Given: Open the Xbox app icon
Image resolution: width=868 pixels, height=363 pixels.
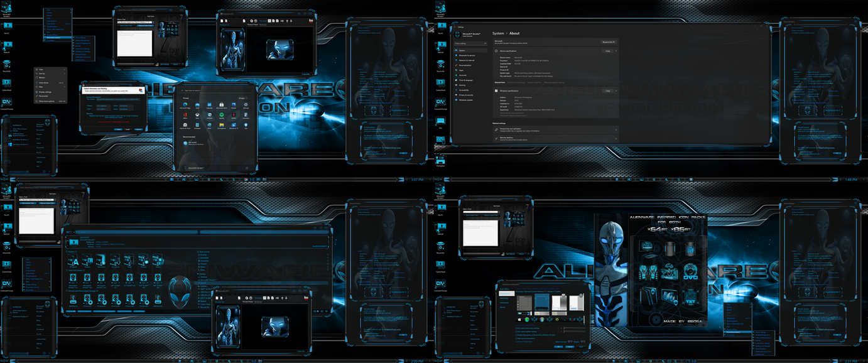Looking at the screenshot, I should 197,116.
